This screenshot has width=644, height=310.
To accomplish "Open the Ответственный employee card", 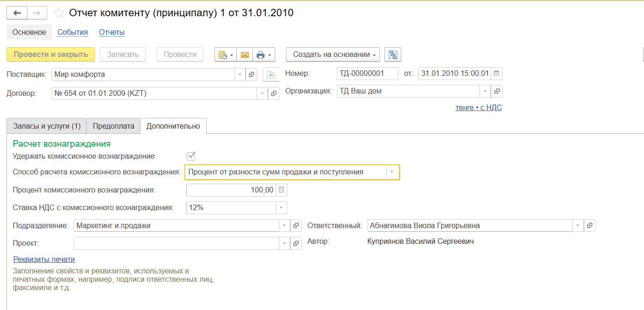I will [589, 226].
